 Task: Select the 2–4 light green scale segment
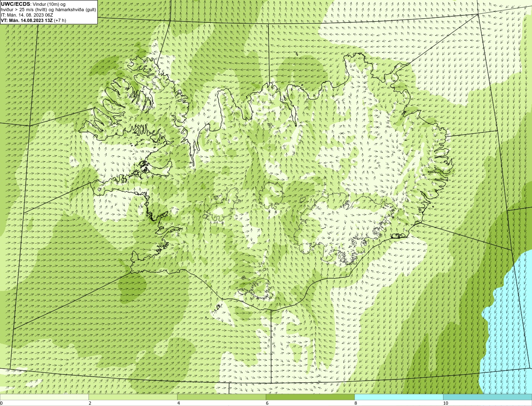[x=133, y=397]
